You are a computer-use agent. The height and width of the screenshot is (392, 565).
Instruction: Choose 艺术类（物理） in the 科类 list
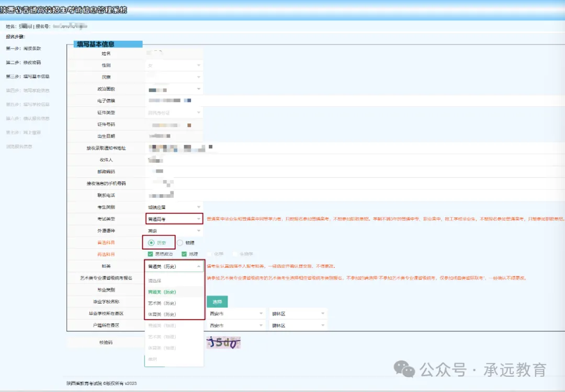click(174, 337)
